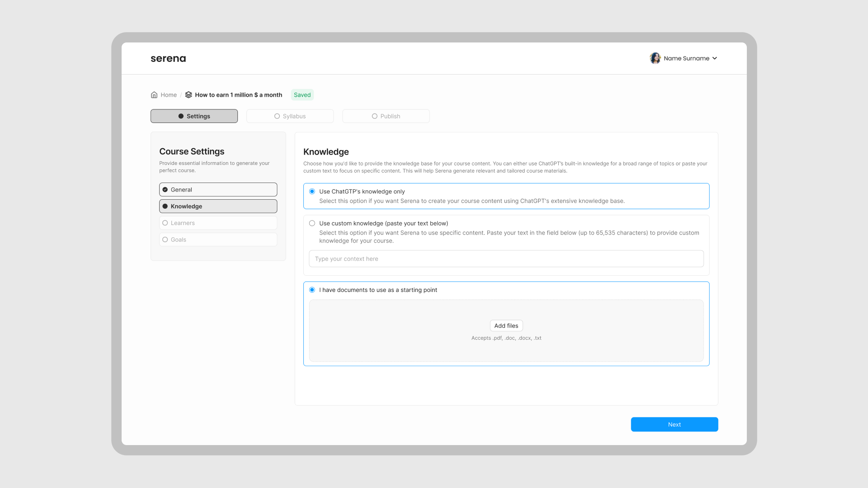Open the Syllabus step tab
This screenshot has height=488, width=868.
(x=290, y=116)
